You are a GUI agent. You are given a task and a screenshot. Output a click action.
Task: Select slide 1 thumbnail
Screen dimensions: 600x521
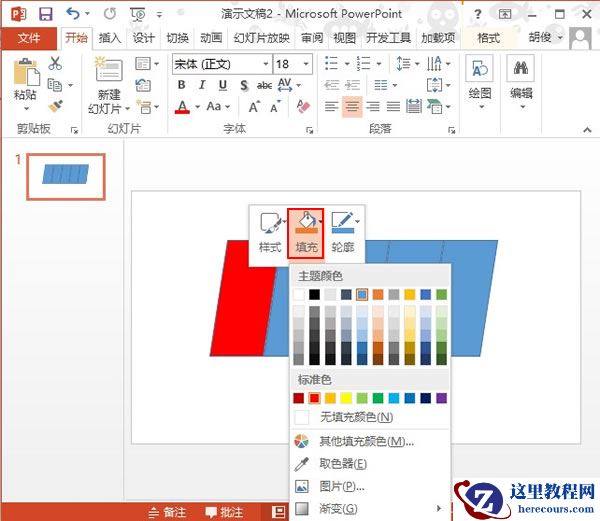tap(66, 177)
